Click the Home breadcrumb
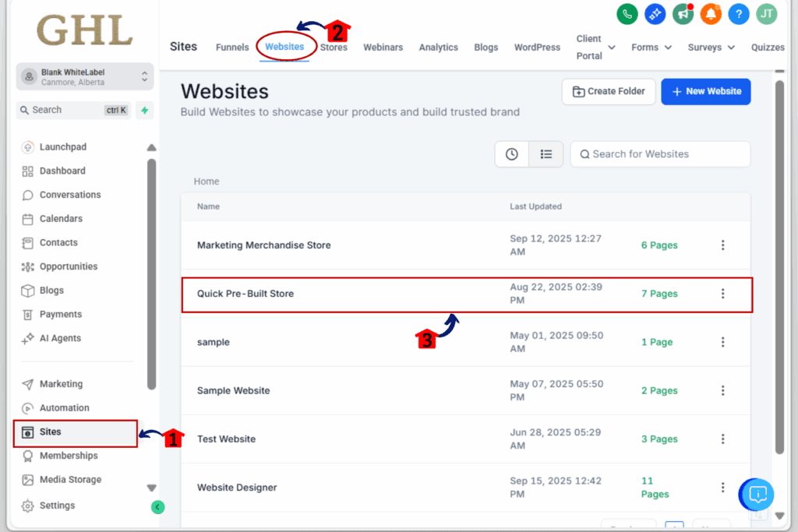The height and width of the screenshot is (532, 798). [x=206, y=181]
